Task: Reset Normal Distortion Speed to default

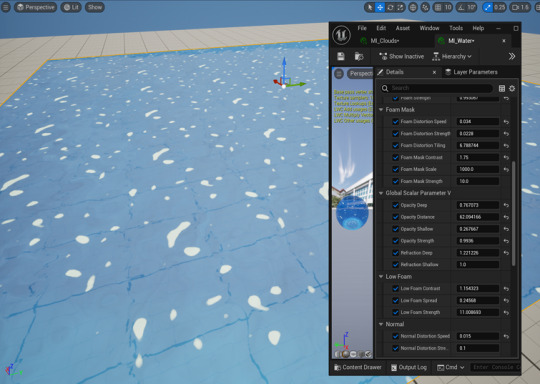Action: point(506,336)
